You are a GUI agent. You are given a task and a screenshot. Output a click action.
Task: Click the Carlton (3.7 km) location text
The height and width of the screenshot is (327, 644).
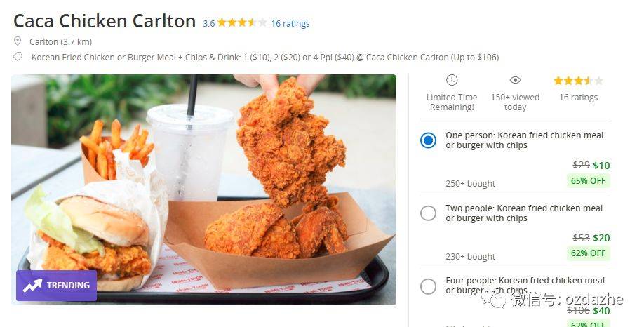[61, 41]
